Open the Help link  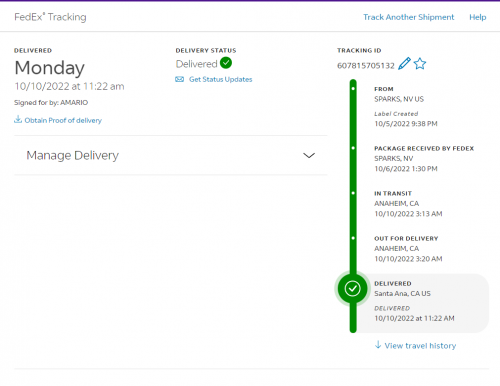[478, 17]
